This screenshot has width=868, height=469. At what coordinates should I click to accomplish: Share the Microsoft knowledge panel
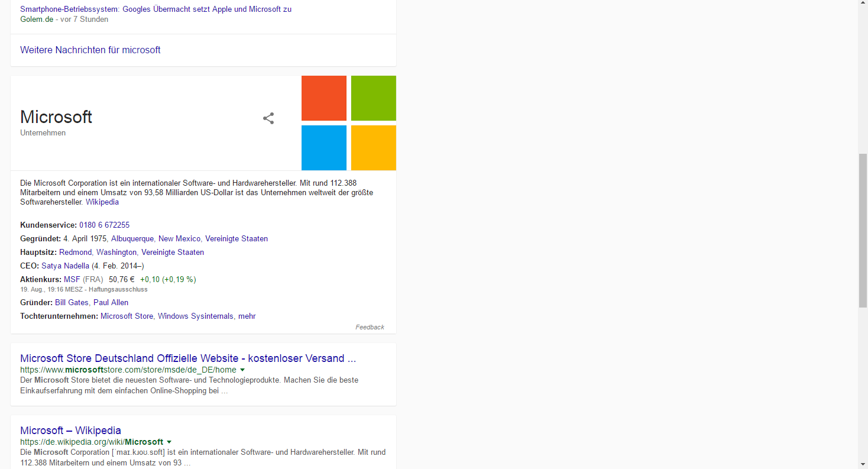click(268, 118)
